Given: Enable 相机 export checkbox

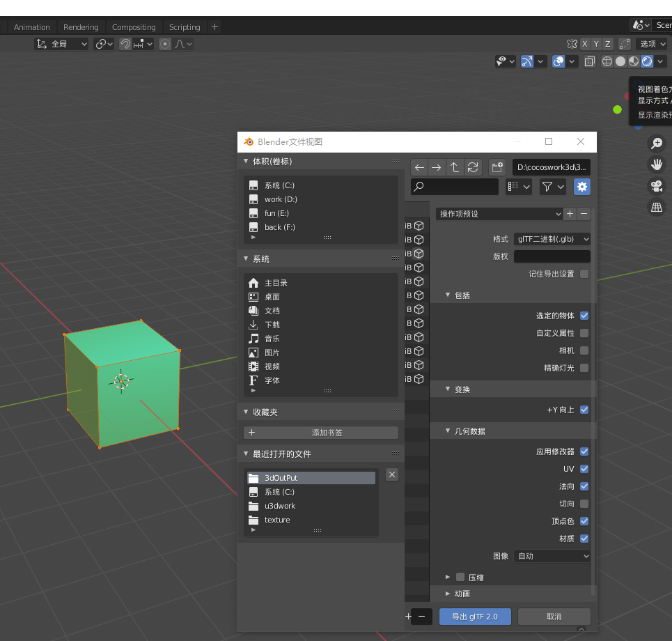Looking at the screenshot, I should (584, 350).
